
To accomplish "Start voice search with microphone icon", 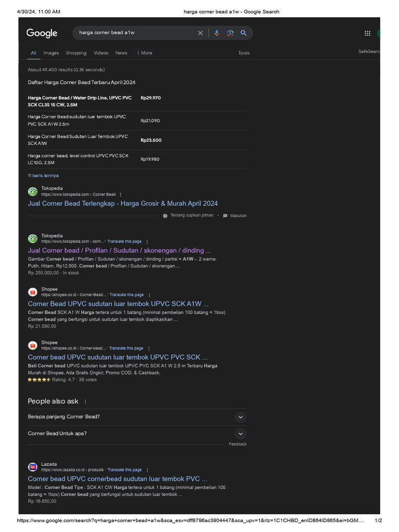I will point(217,33).
